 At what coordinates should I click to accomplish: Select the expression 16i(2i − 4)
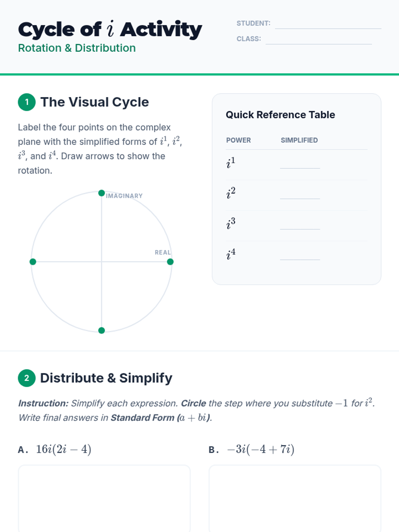[x=64, y=450]
